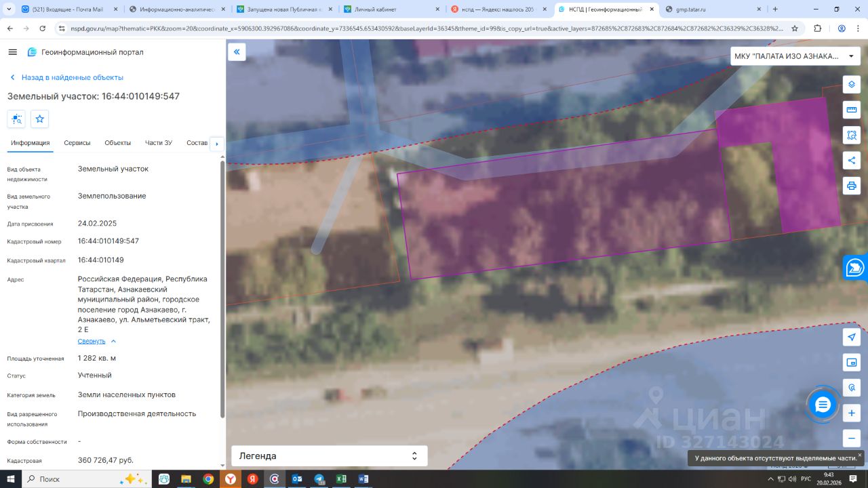The width and height of the screenshot is (868, 488).
Task: Collapse the address with Свернуть
Action: pyautogui.click(x=97, y=341)
